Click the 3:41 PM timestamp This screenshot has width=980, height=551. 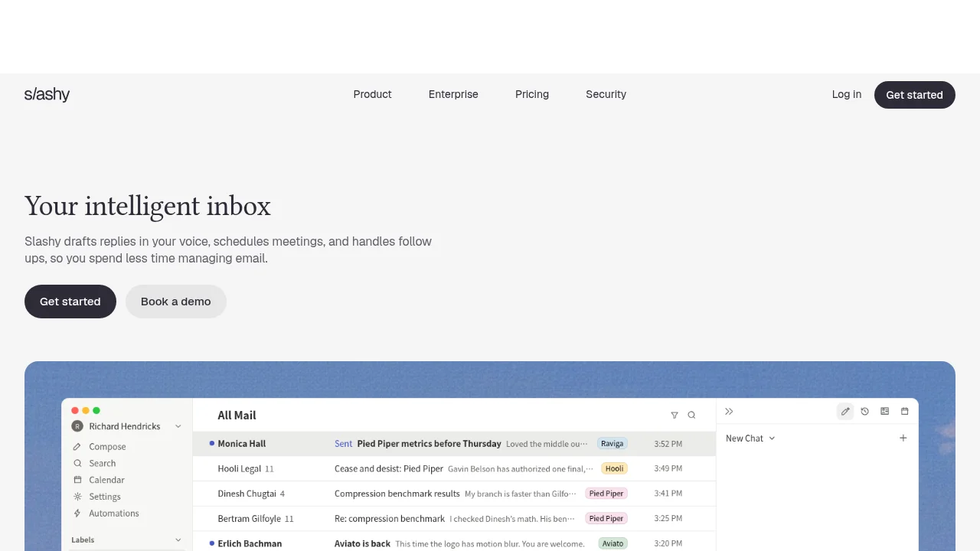[x=668, y=494]
